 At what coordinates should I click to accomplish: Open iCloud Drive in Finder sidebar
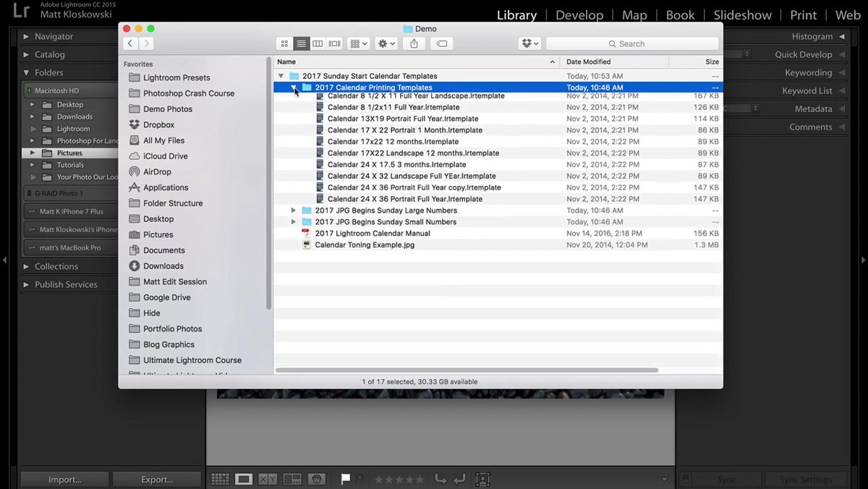(165, 156)
